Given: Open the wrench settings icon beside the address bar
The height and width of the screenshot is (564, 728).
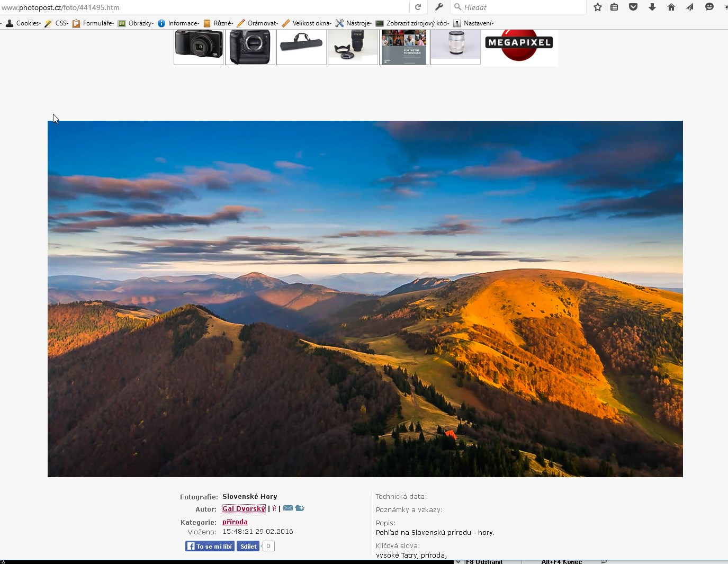Looking at the screenshot, I should (x=438, y=7).
